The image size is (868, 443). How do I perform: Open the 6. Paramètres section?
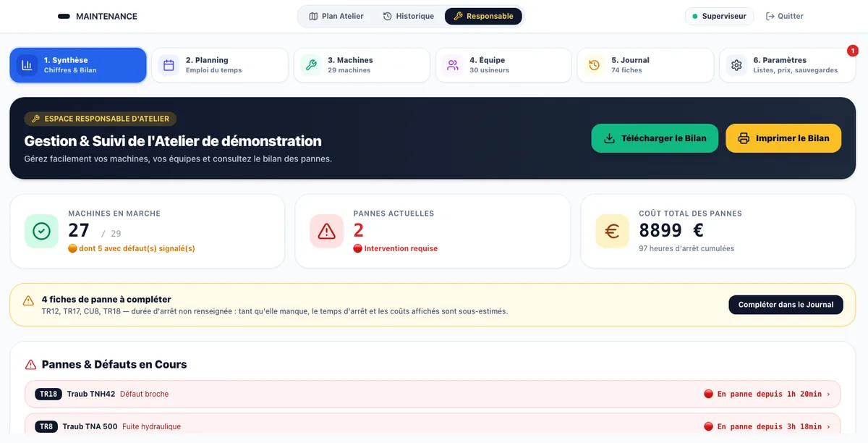[x=787, y=65]
